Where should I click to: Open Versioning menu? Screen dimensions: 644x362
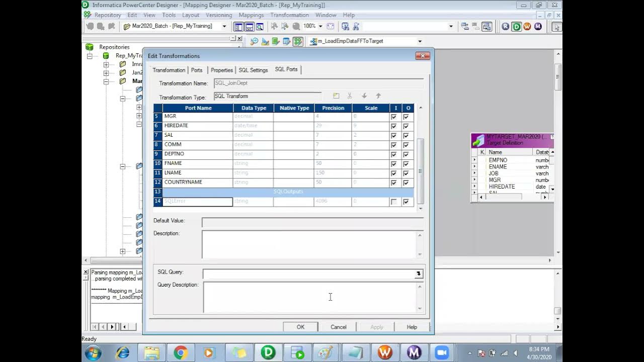219,15
